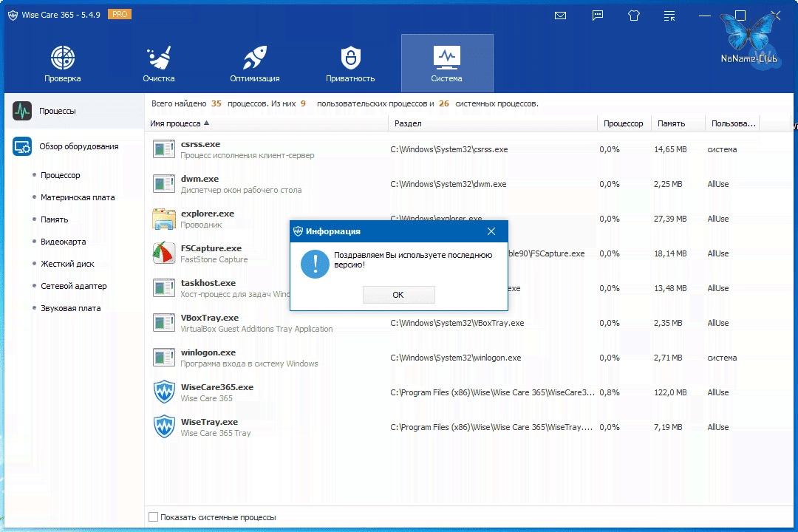Click the exclamation info icon in dialog
This screenshot has width=798, height=532.
[315, 265]
